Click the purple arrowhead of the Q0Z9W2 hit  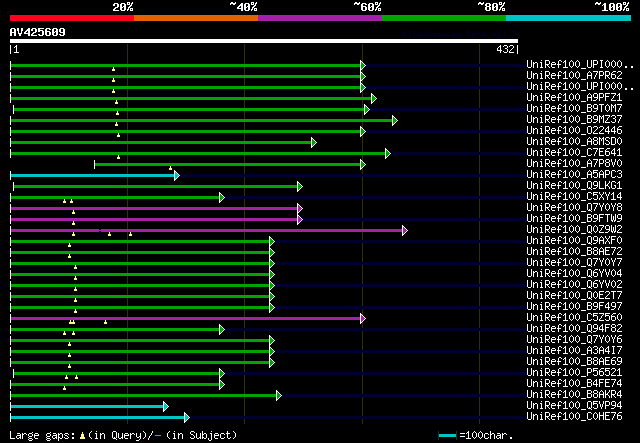coord(404,231)
